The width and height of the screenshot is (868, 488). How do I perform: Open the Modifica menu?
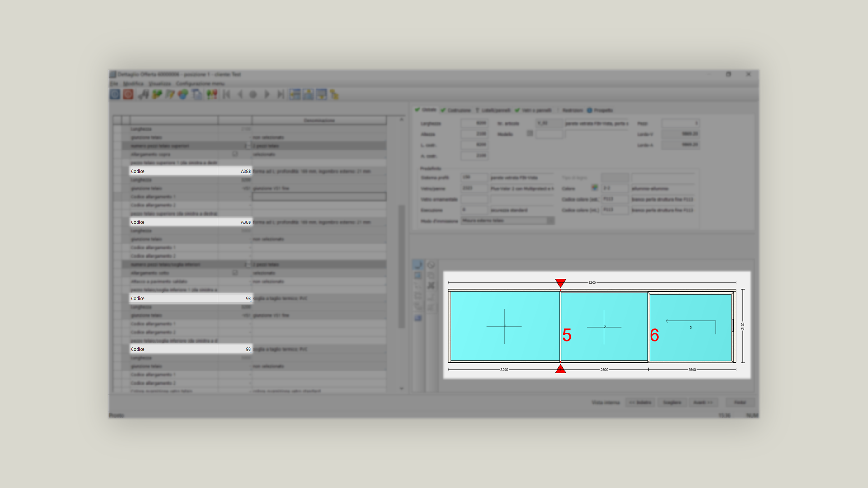click(x=133, y=84)
